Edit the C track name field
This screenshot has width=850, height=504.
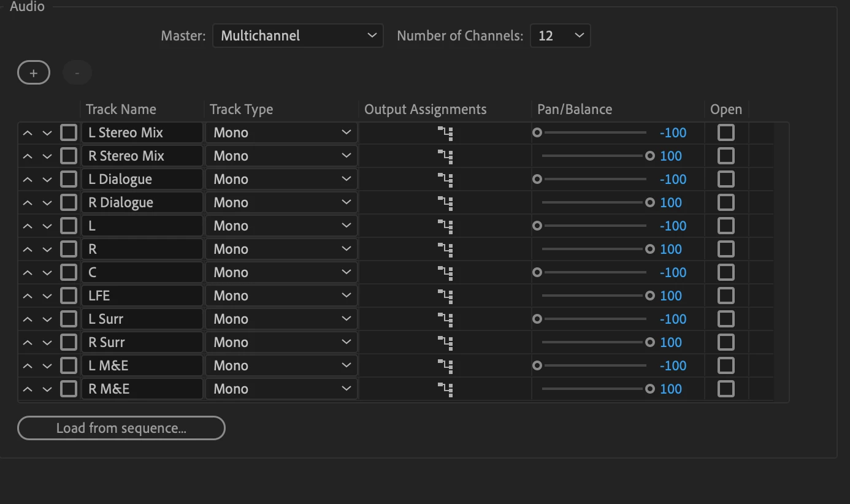point(142,273)
